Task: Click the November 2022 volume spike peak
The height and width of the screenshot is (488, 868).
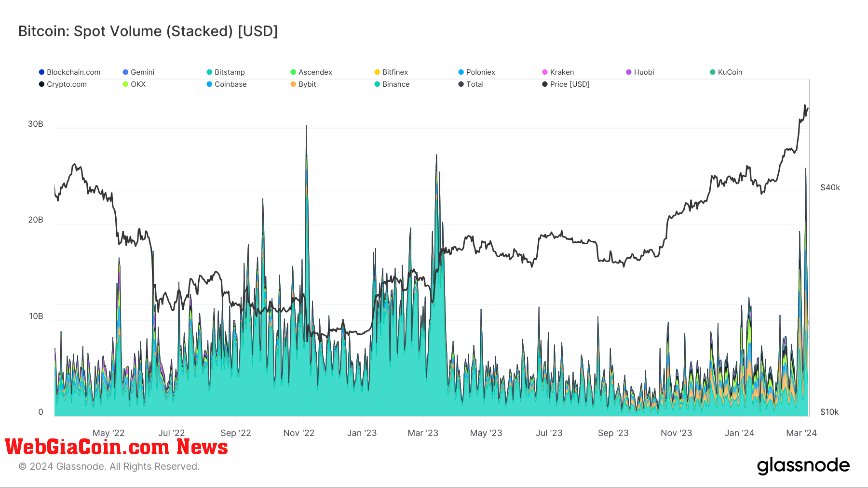Action: pyautogui.click(x=306, y=127)
